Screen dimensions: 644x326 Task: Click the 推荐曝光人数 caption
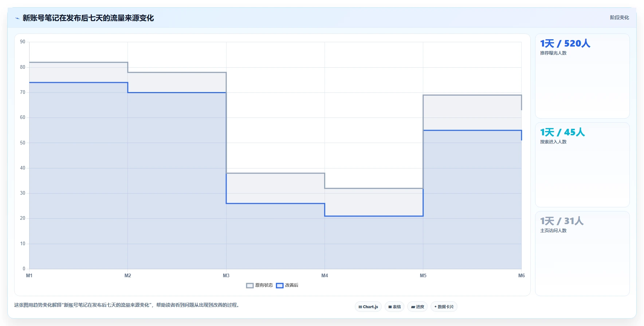point(553,53)
